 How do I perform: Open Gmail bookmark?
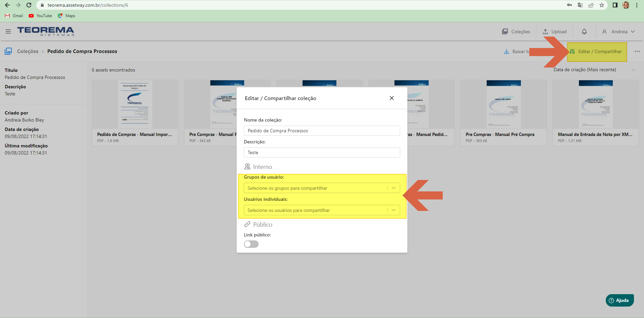[14, 16]
